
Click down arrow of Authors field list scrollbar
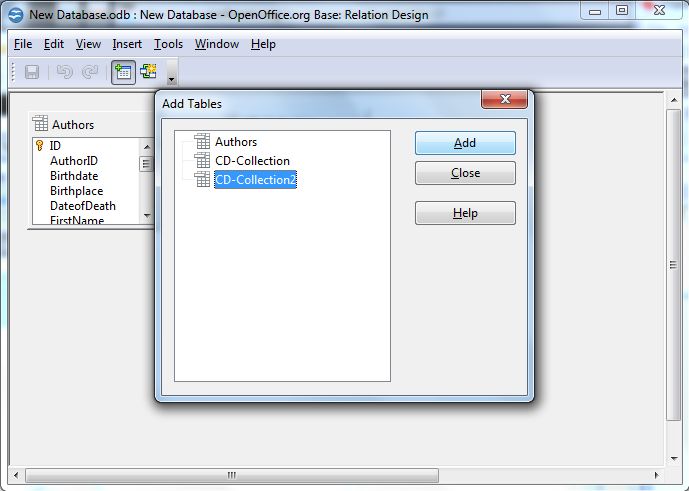pyautogui.click(x=146, y=214)
